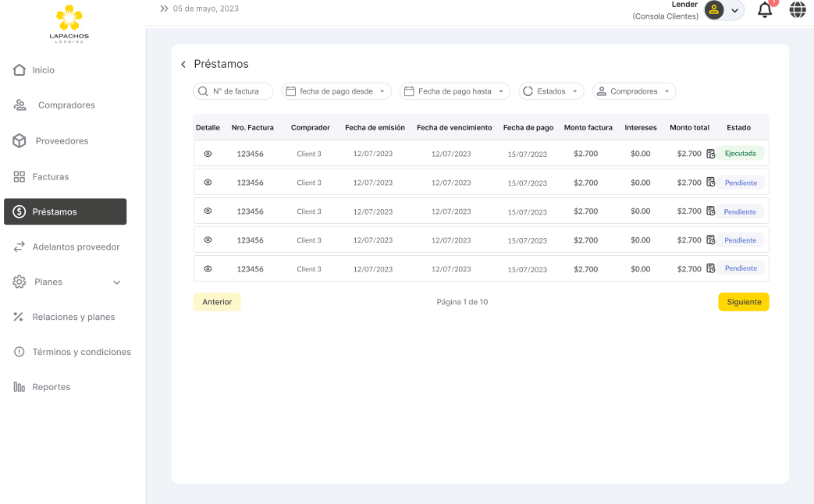The width and height of the screenshot is (814, 504).
Task: Open Adelantos proveedor in the sidebar
Action: click(75, 247)
